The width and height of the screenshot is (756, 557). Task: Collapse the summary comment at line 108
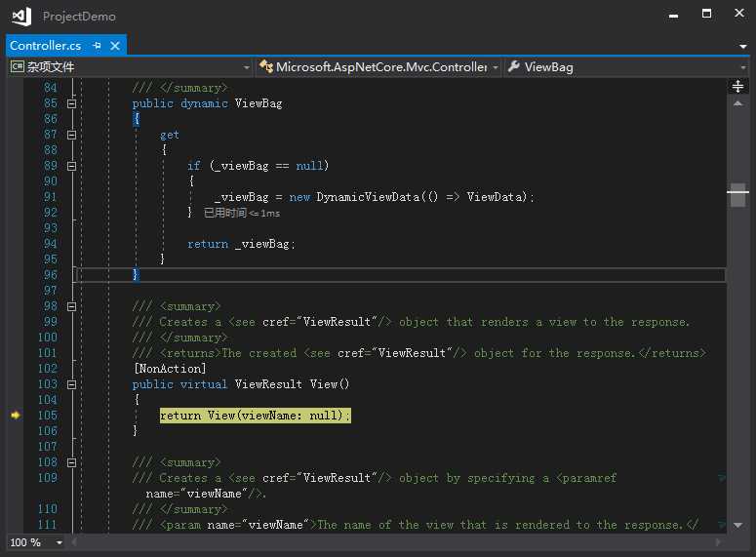pyautogui.click(x=72, y=463)
